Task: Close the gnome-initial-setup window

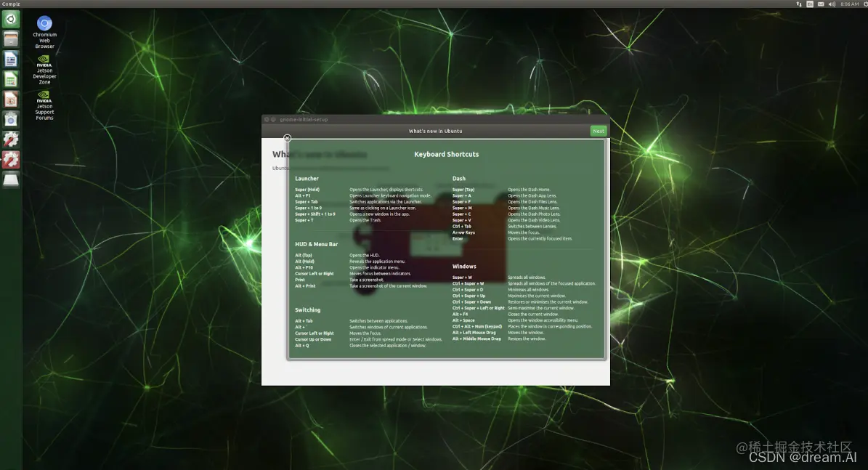Action: click(267, 120)
